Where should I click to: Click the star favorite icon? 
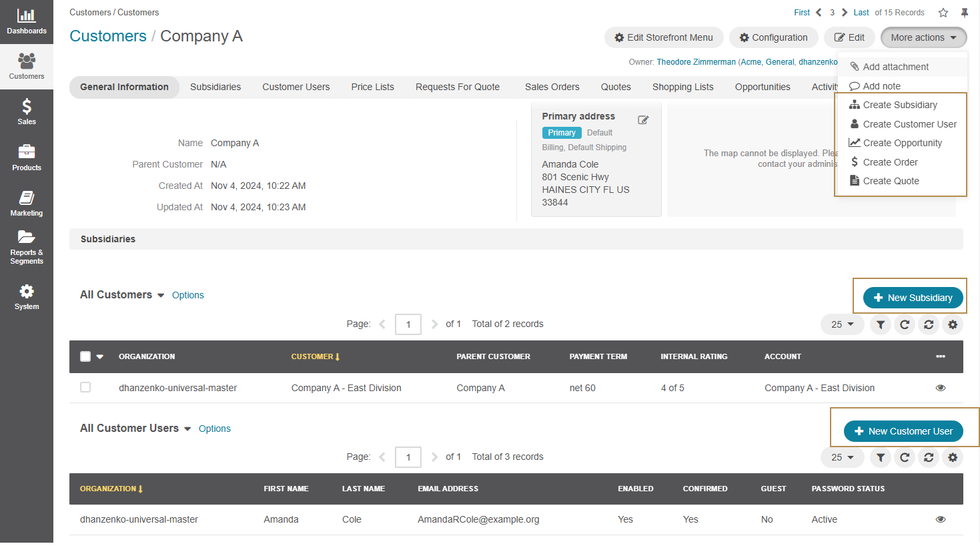[x=943, y=13]
